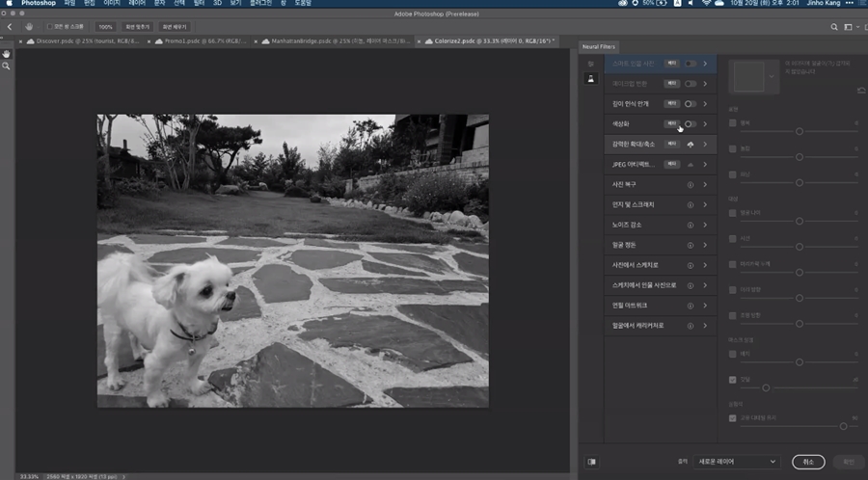Enable the 색상화 colorize filter switch
Viewport: 868px width, 480px height.
coord(691,124)
